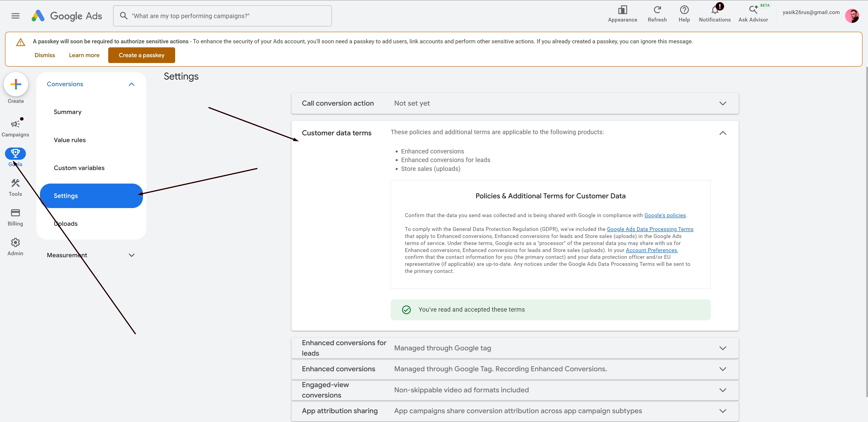Click the Measurement section label
The image size is (868, 422).
tap(67, 255)
